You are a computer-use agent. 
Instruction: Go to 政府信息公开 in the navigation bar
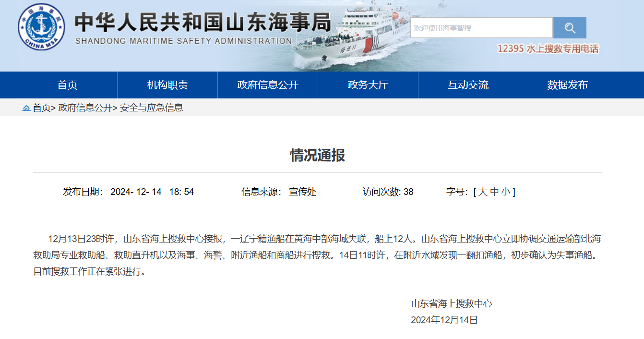click(x=268, y=85)
